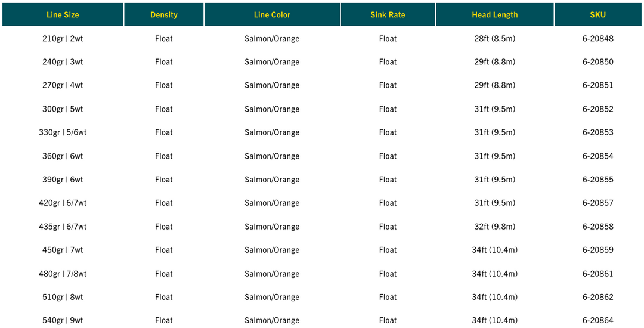Select SKU 6-20852 cell
Image resolution: width=644 pixels, height=328 pixels.
click(597, 109)
